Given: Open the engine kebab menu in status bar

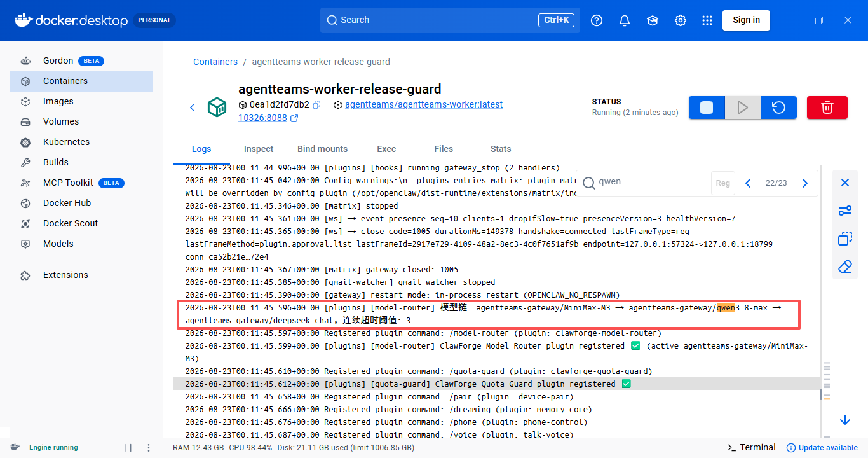Looking at the screenshot, I should click(149, 447).
